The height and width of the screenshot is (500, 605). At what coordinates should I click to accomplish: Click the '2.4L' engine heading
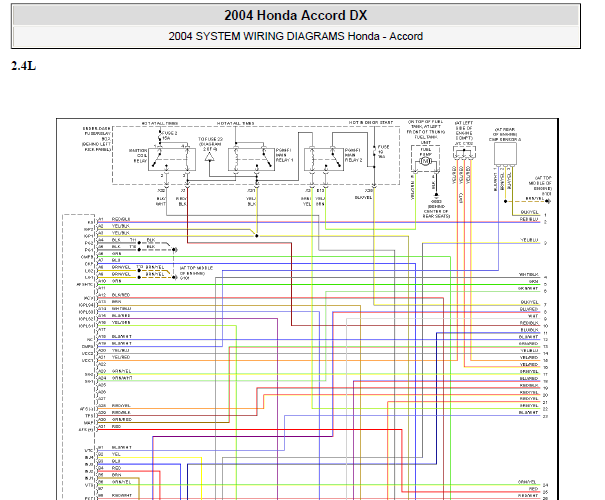point(24,66)
